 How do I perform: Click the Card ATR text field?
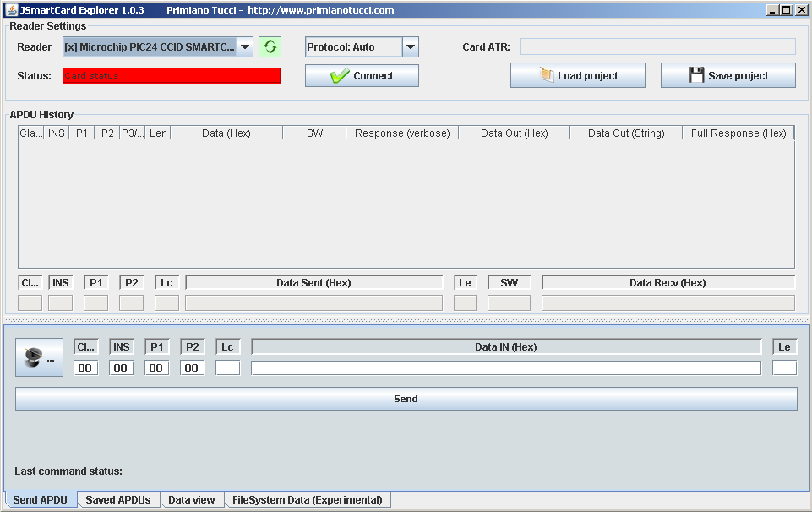pyautogui.click(x=657, y=47)
